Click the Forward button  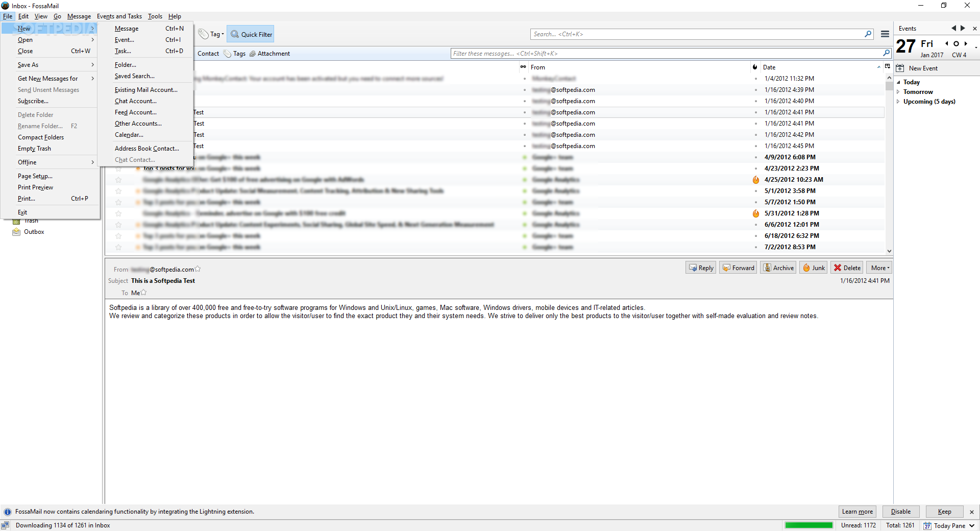click(x=739, y=268)
